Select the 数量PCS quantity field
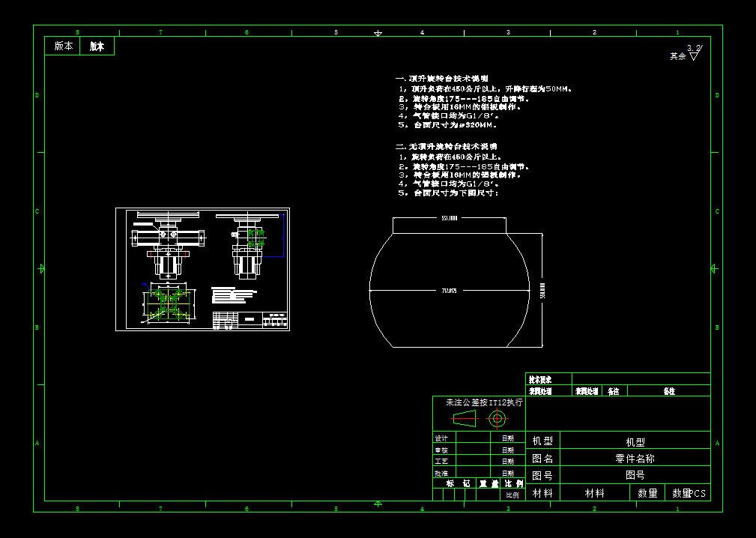 coord(688,493)
